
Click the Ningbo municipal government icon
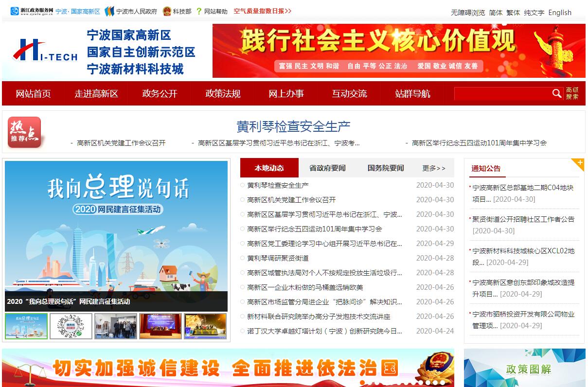coord(109,11)
